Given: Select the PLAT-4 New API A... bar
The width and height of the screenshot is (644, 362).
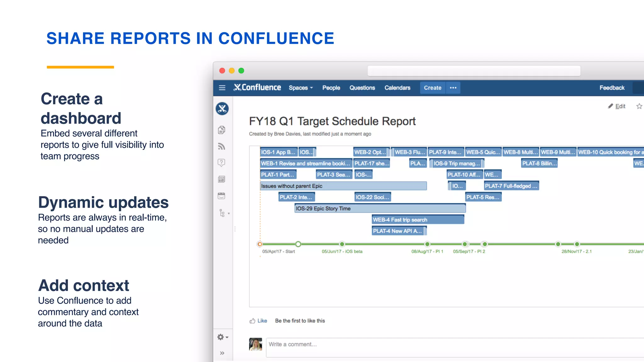Looking at the screenshot, I should (x=399, y=231).
